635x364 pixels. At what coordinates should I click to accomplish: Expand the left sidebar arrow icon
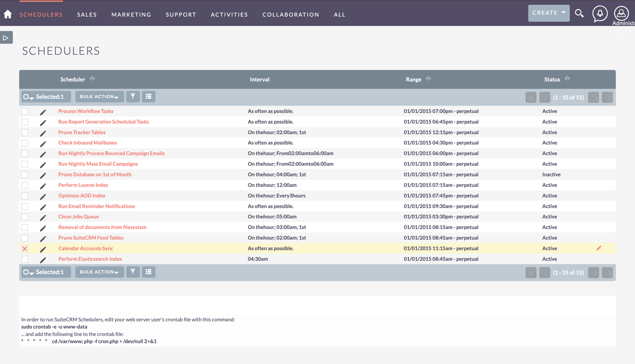coord(6,37)
